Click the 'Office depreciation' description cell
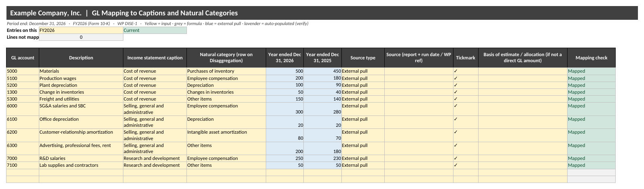Image resolution: width=644 pixels, height=189 pixels. (81, 122)
